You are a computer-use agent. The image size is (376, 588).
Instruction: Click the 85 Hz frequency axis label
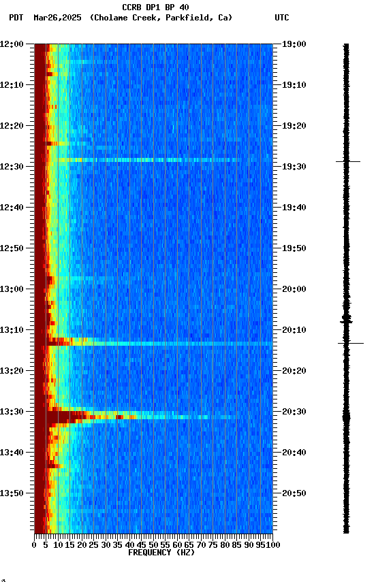pos(236,546)
